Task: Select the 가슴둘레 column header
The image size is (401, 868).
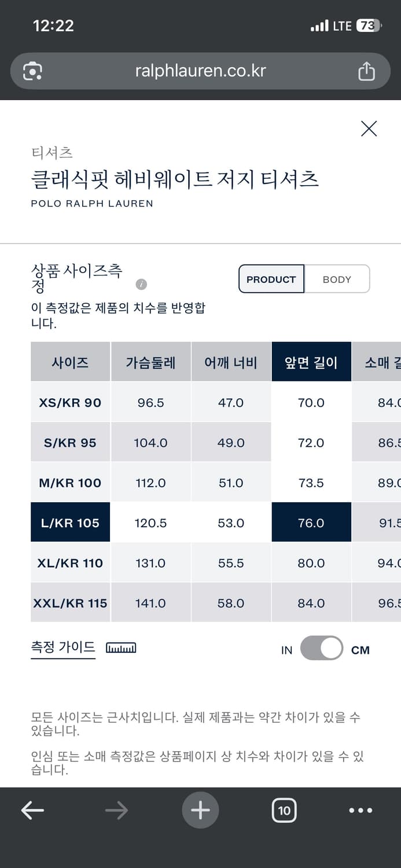Action: (x=150, y=362)
